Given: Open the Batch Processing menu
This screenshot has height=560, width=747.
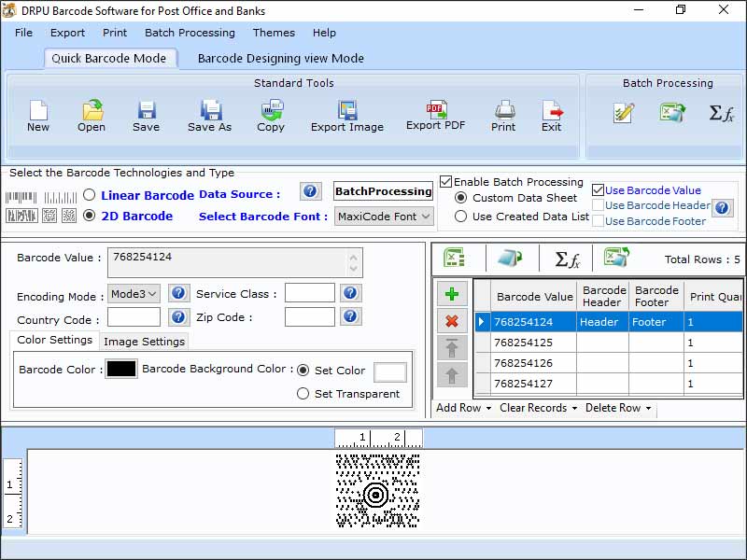Looking at the screenshot, I should (190, 33).
